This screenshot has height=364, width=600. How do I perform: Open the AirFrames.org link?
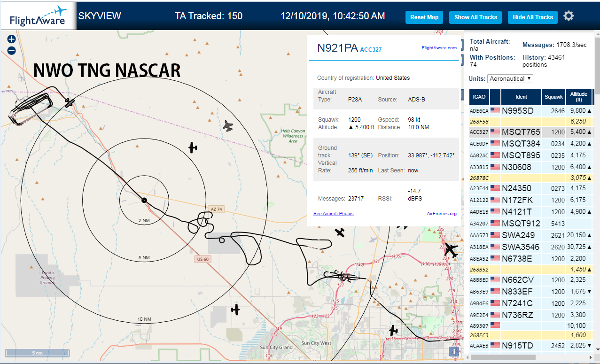click(x=442, y=214)
